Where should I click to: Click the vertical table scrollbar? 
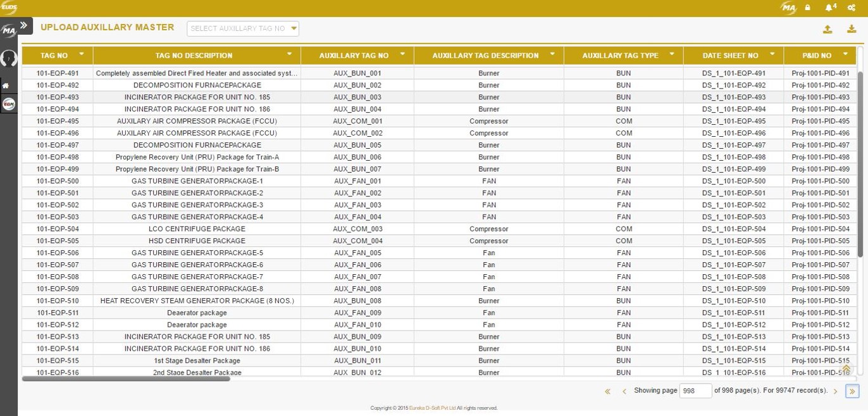[x=860, y=163]
